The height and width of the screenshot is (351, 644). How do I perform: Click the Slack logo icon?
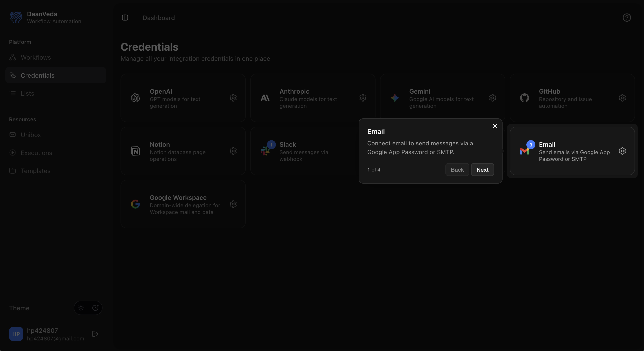(265, 151)
